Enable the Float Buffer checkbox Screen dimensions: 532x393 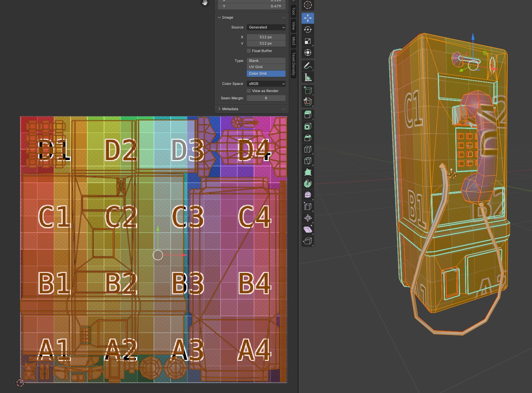click(249, 51)
